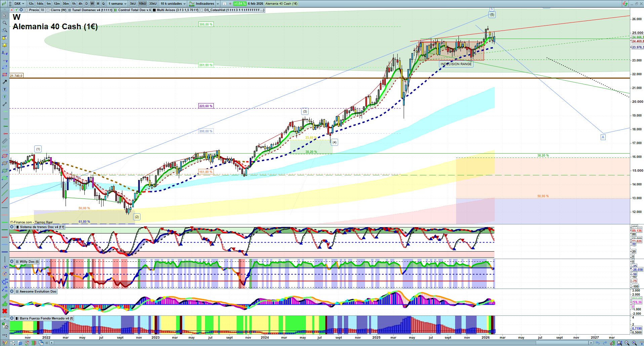The image size is (644, 346).
Task: Toggle Sistema de trenes Doc v4 visibility
Action: tap(17, 227)
